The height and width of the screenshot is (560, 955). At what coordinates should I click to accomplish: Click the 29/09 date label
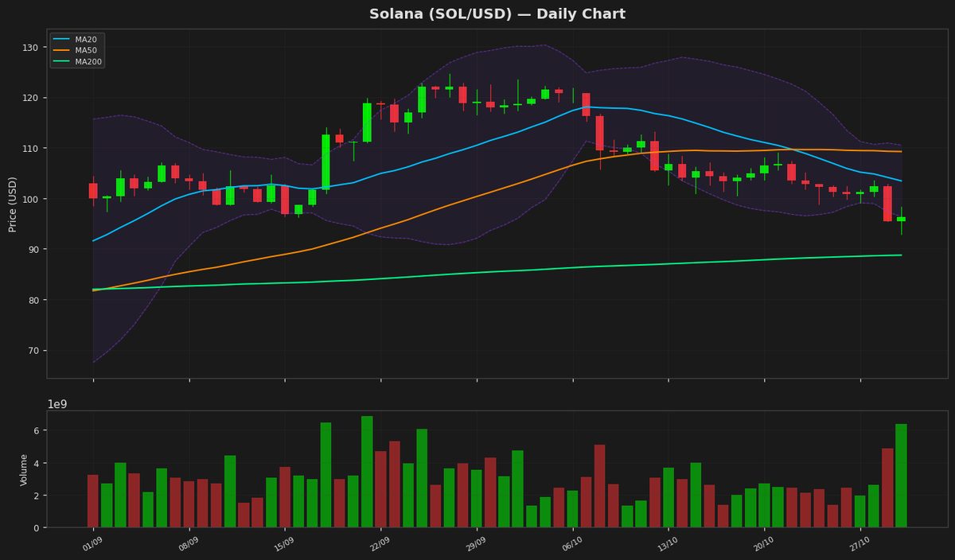[x=476, y=543]
